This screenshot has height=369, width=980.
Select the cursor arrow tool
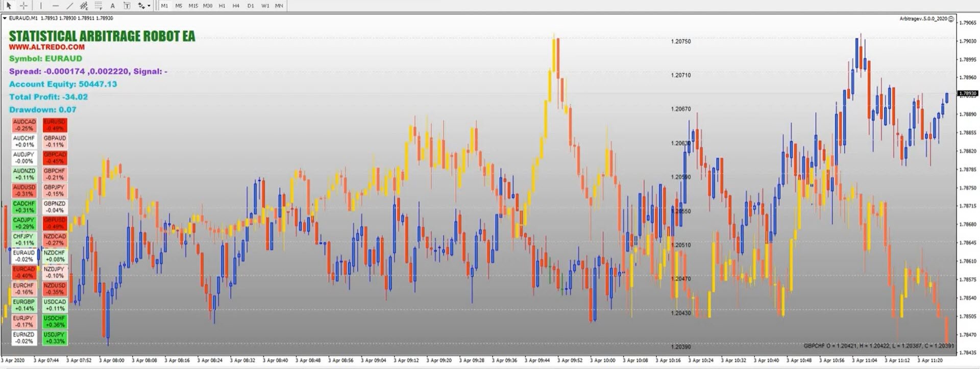click(9, 6)
